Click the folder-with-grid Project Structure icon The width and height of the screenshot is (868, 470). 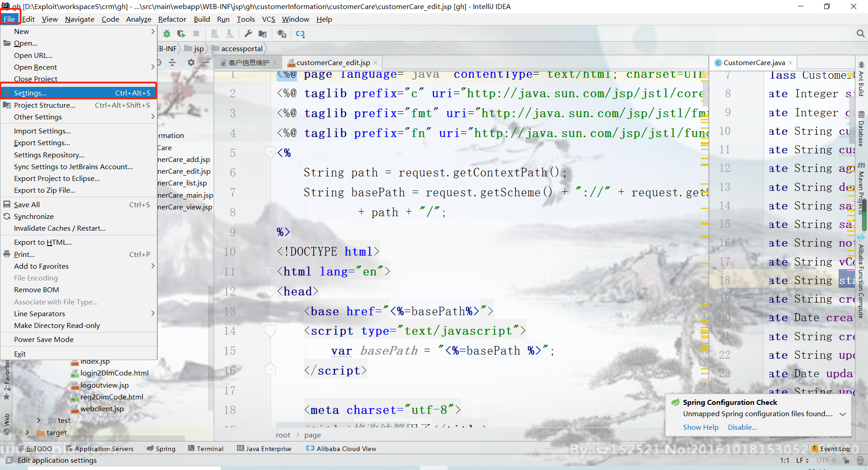click(263, 33)
